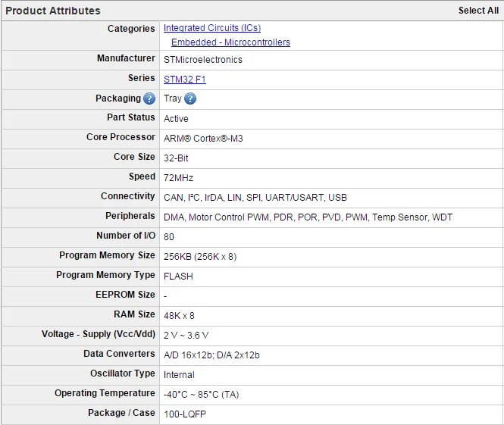Select the 100-LQFP package value

(184, 414)
